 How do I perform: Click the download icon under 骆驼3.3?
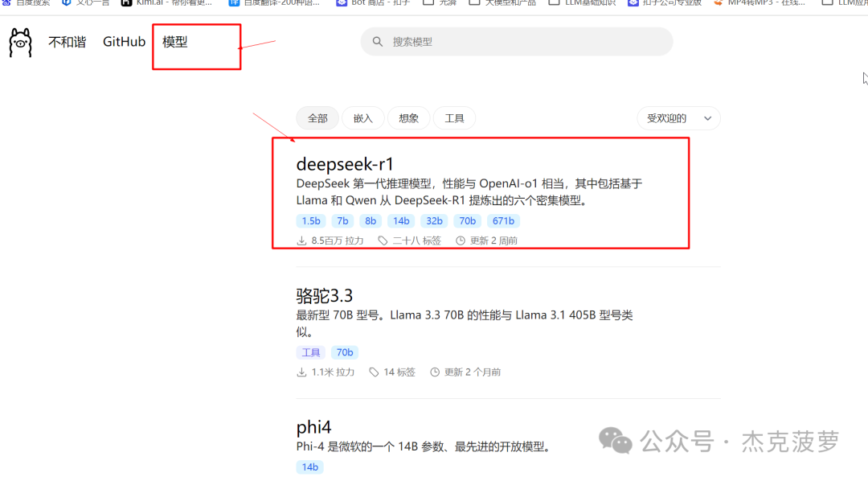point(301,372)
